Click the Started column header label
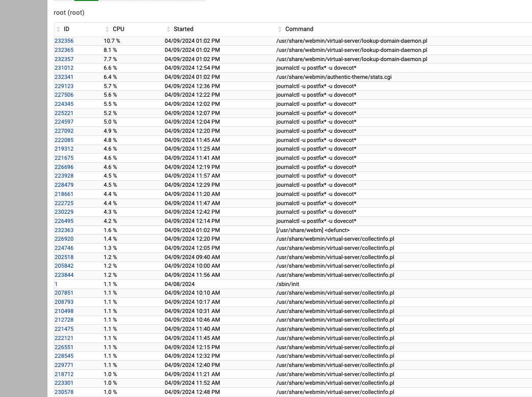The width and height of the screenshot is (532, 397). pyautogui.click(x=183, y=30)
